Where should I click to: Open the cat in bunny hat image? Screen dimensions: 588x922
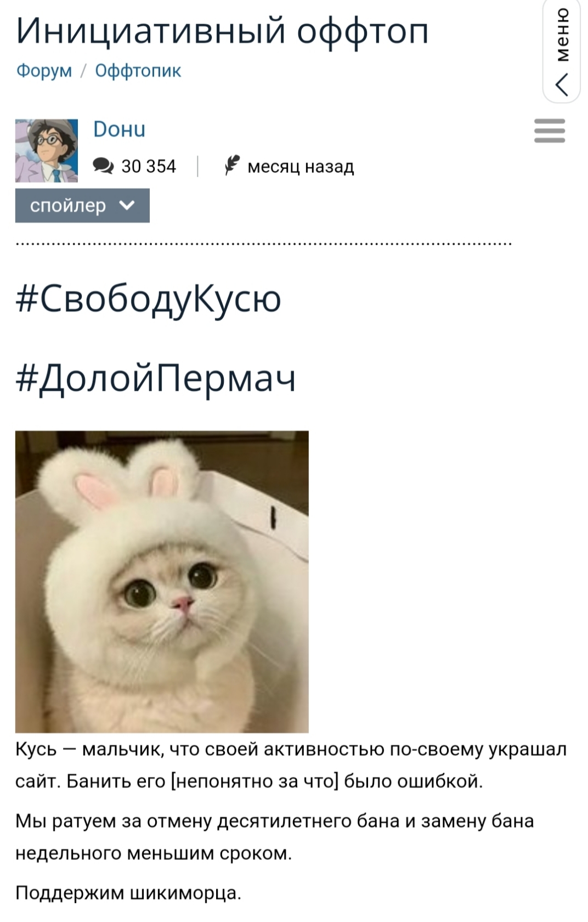(x=162, y=582)
